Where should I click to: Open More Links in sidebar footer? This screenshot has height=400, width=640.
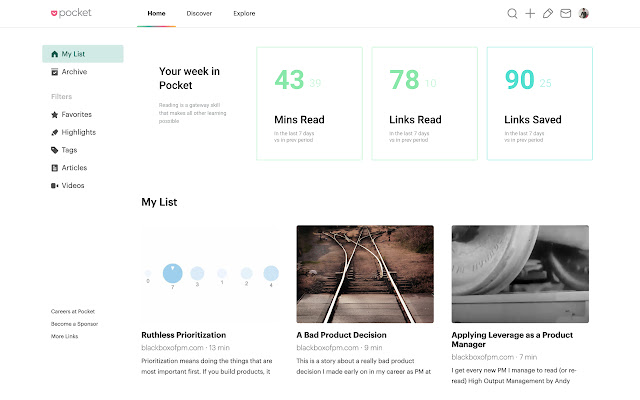coord(64,336)
